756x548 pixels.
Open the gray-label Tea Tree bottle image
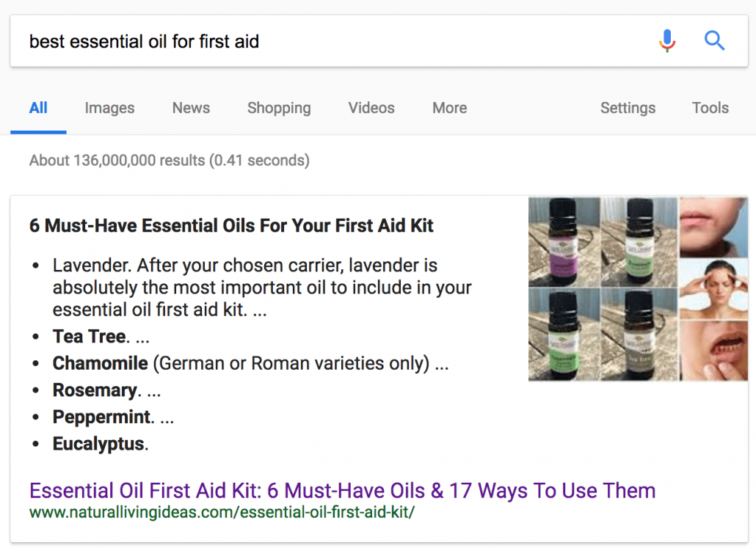pyautogui.click(x=640, y=335)
